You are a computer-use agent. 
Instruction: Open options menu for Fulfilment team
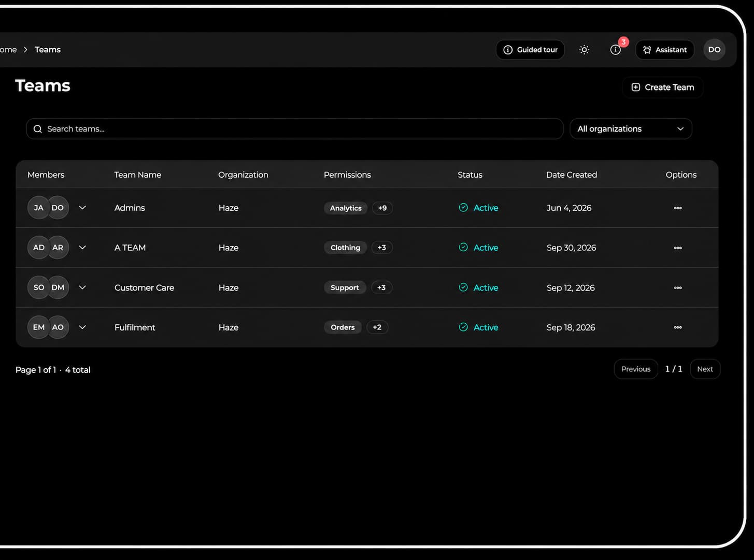point(678,327)
